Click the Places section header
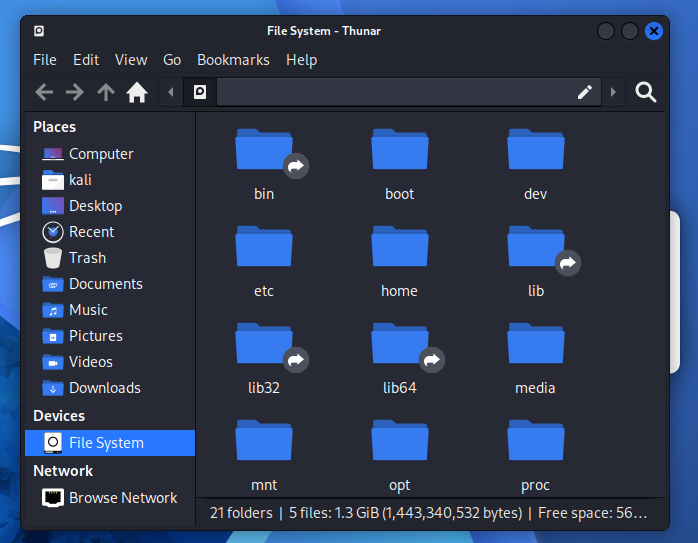This screenshot has height=543, width=698. [54, 127]
